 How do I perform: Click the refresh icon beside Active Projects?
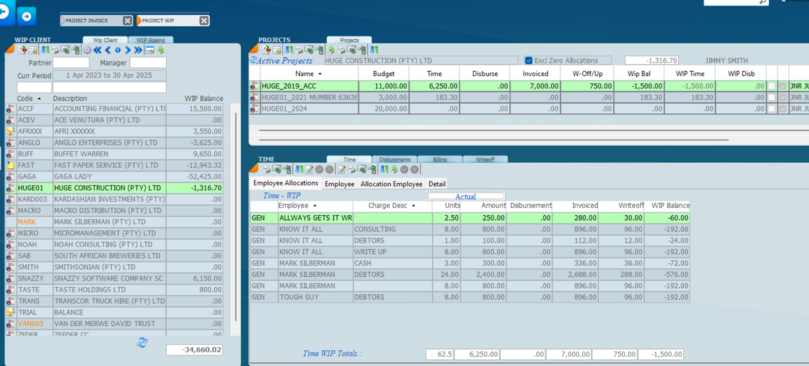(x=253, y=60)
